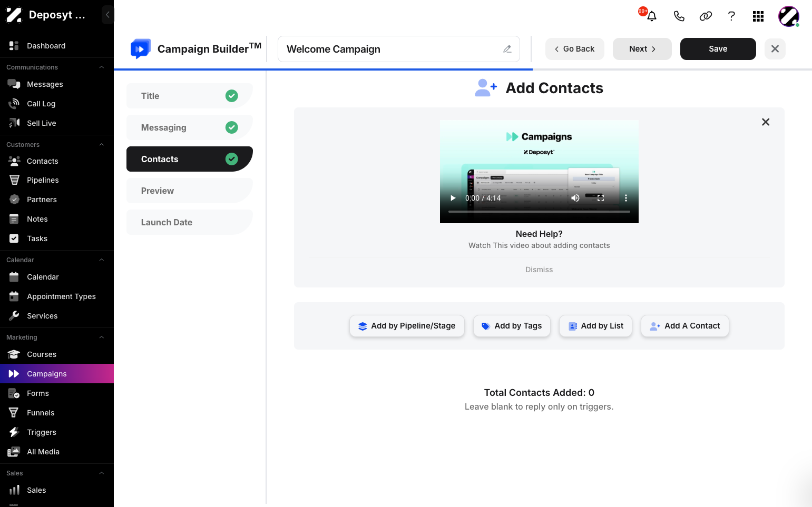Enter fullscreen on the help video
The width and height of the screenshot is (812, 507).
[601, 198]
